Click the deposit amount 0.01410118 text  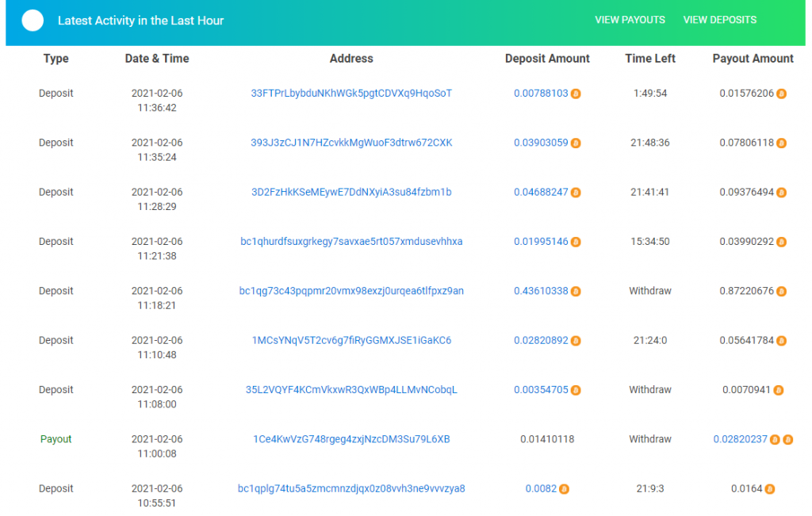tap(547, 439)
